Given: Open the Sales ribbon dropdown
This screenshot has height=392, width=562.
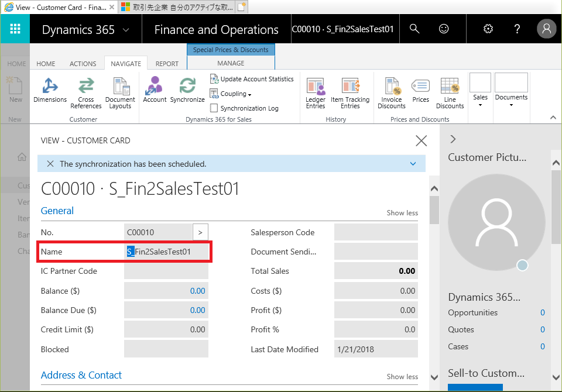Looking at the screenshot, I should point(480,90).
